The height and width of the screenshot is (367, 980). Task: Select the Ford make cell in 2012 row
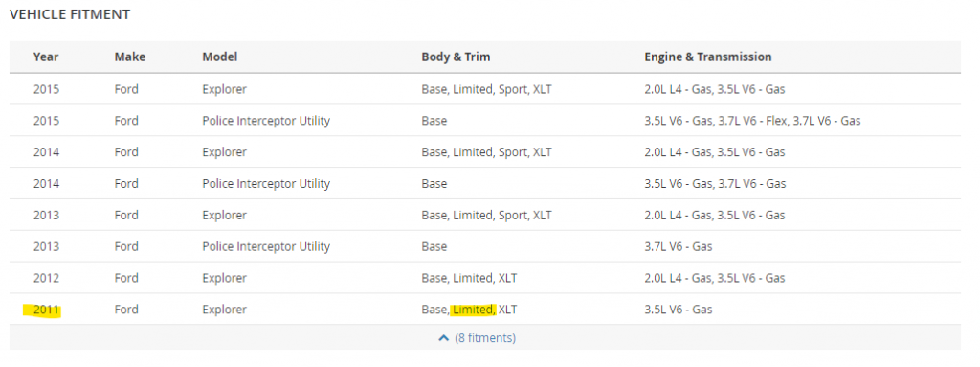126,278
